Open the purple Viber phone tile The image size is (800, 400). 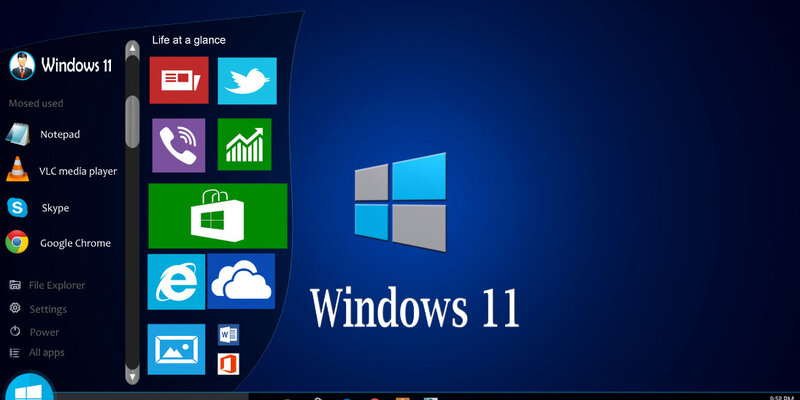click(179, 145)
